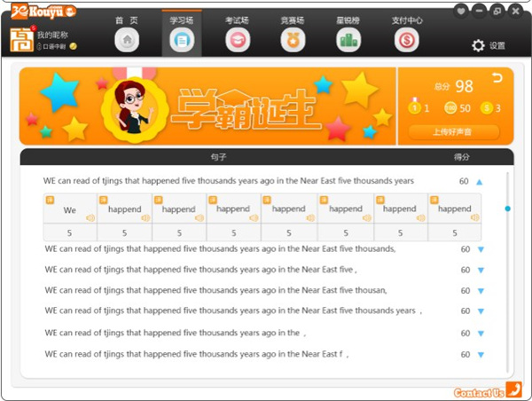
Task: Click the return arrow in score panel
Action: point(497,78)
